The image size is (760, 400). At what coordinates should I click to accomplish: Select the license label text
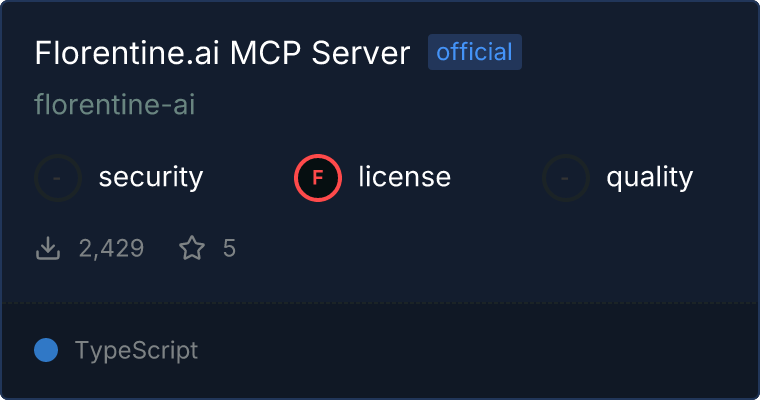405,176
